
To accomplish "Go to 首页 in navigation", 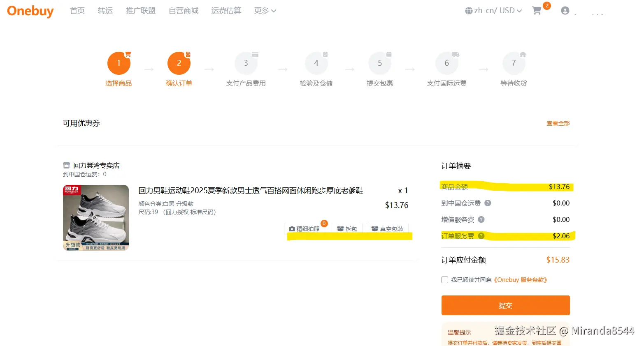I will (x=77, y=11).
